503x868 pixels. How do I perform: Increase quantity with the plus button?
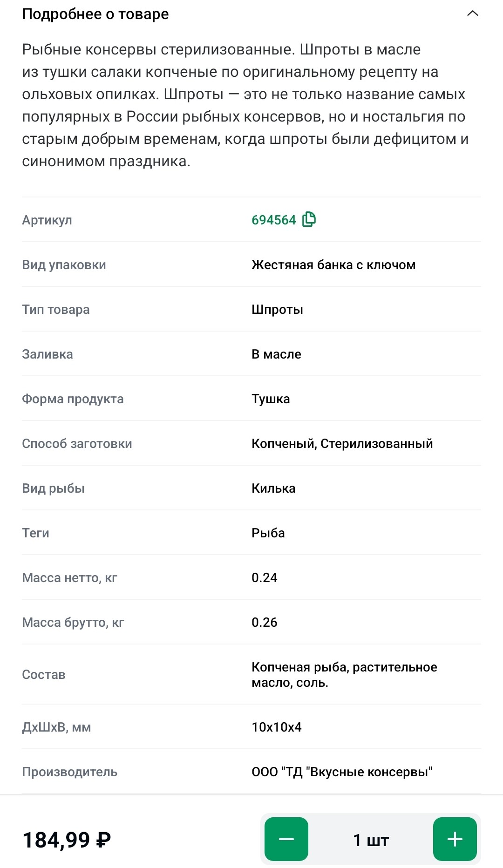[x=455, y=839]
